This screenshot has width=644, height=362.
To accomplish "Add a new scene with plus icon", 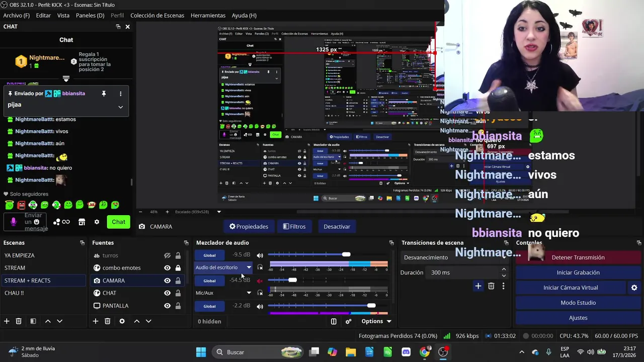I will click(7, 321).
